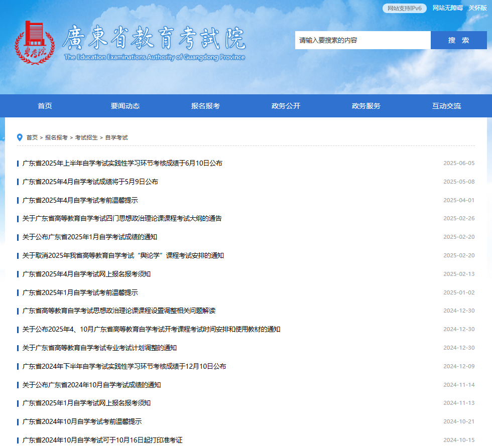The width and height of the screenshot is (492, 448).
Task: Click the 网站支持IPv6 badge
Action: (404, 8)
